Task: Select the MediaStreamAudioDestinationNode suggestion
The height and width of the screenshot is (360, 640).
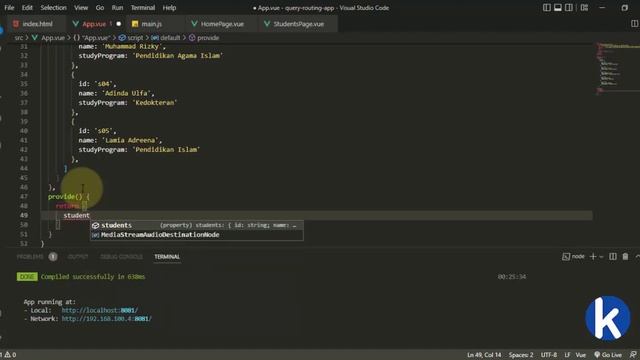Action: [x=197, y=235]
